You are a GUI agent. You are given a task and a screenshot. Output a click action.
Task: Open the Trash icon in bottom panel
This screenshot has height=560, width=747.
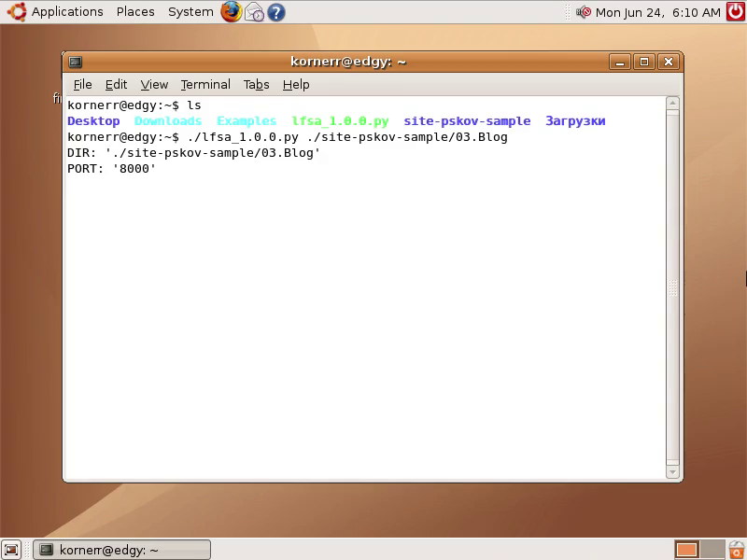pyautogui.click(x=737, y=550)
